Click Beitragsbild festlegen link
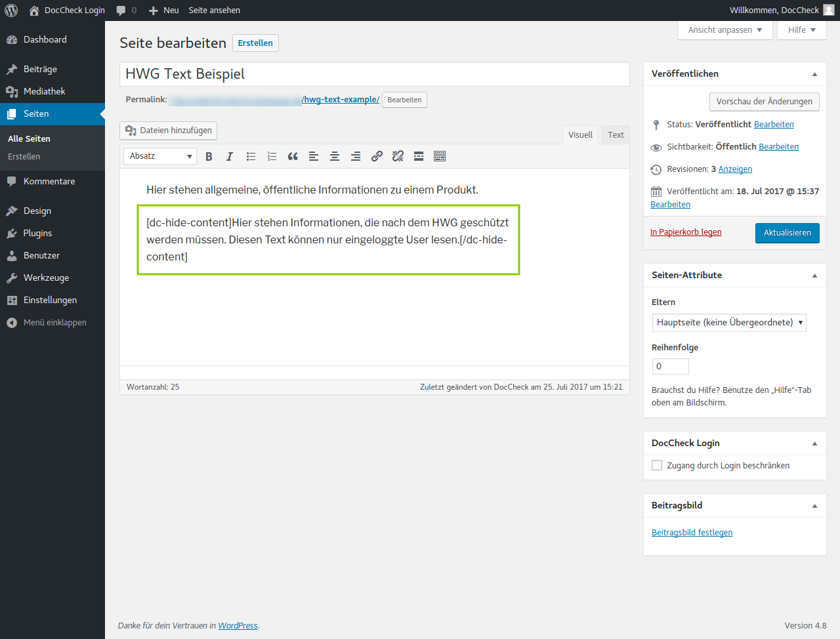840x639 pixels. point(692,533)
